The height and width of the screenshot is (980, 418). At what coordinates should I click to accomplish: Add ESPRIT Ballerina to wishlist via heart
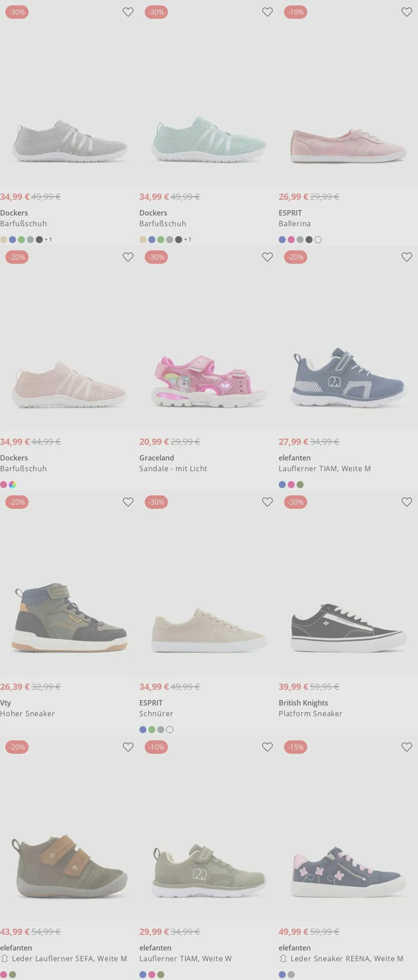(x=407, y=12)
